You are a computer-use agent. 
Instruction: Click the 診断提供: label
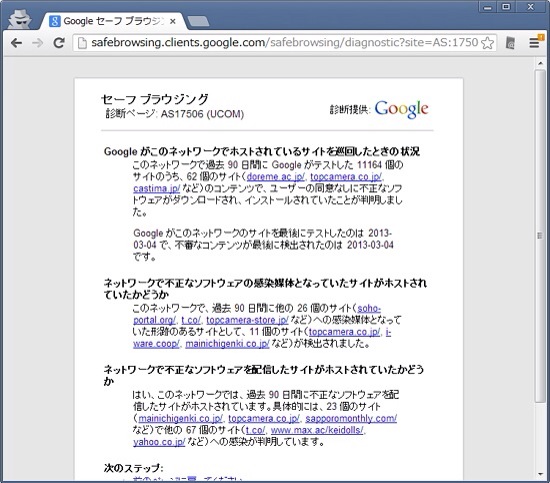[350, 109]
